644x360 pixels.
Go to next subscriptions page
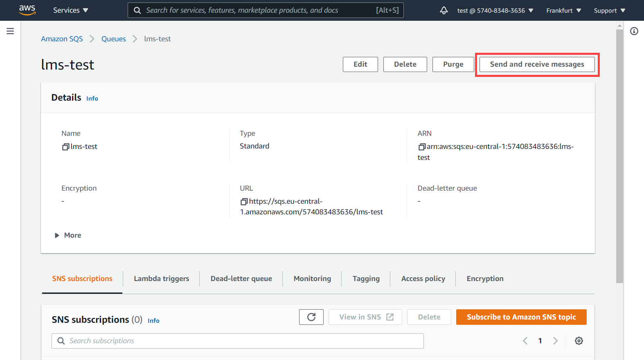point(555,341)
